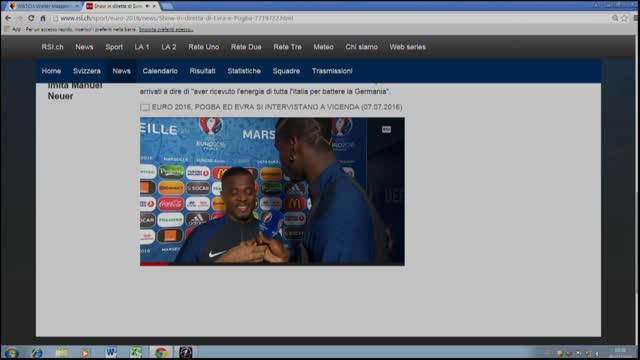Click the Pogba and Evra interview video
This screenshot has width=640, height=360.
pos(272,191)
